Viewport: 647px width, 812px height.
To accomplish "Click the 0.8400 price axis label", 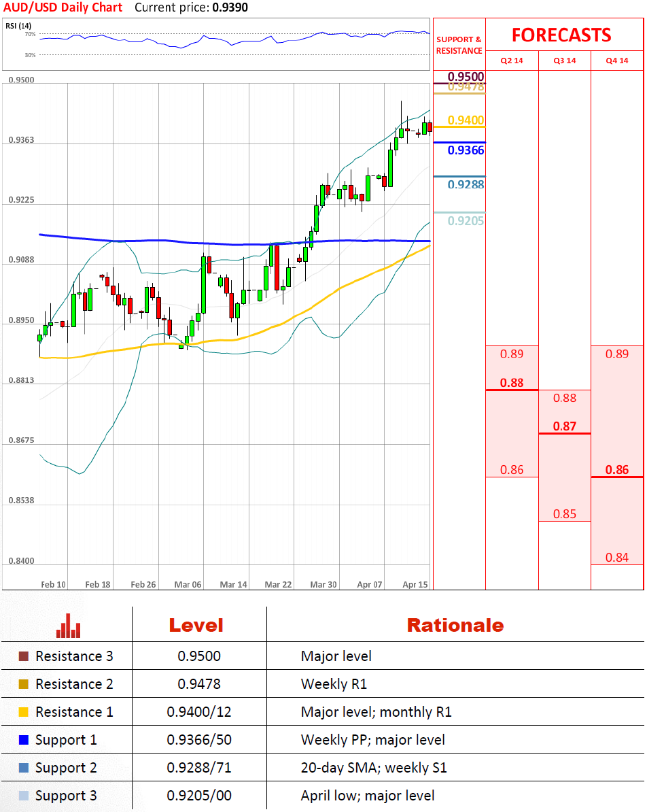I will [21, 561].
